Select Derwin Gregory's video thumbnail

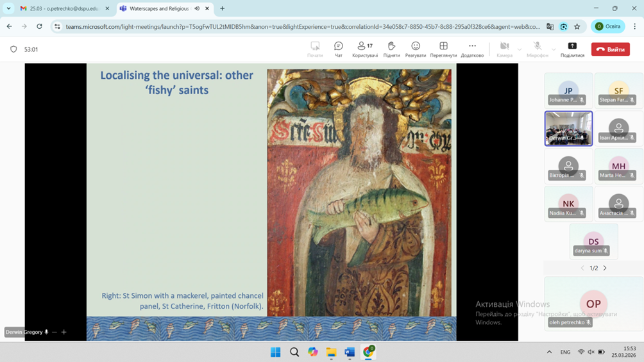click(x=568, y=128)
